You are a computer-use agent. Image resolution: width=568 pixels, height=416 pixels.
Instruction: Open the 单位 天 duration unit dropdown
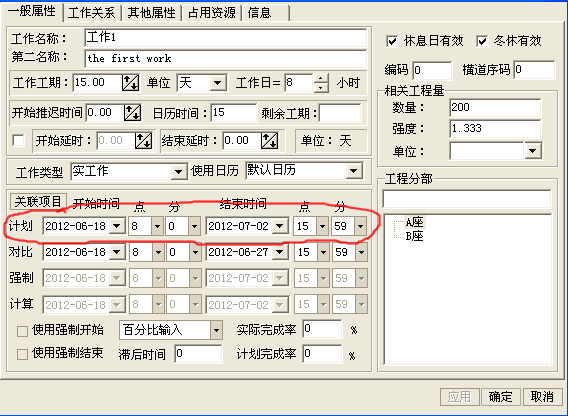tap(218, 83)
